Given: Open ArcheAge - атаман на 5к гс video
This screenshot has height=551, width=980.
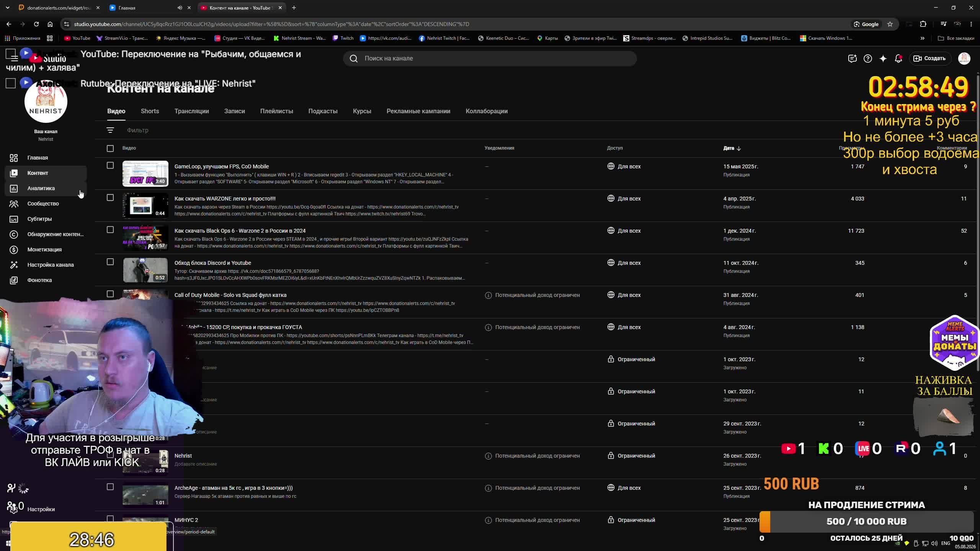Looking at the screenshot, I should [234, 488].
